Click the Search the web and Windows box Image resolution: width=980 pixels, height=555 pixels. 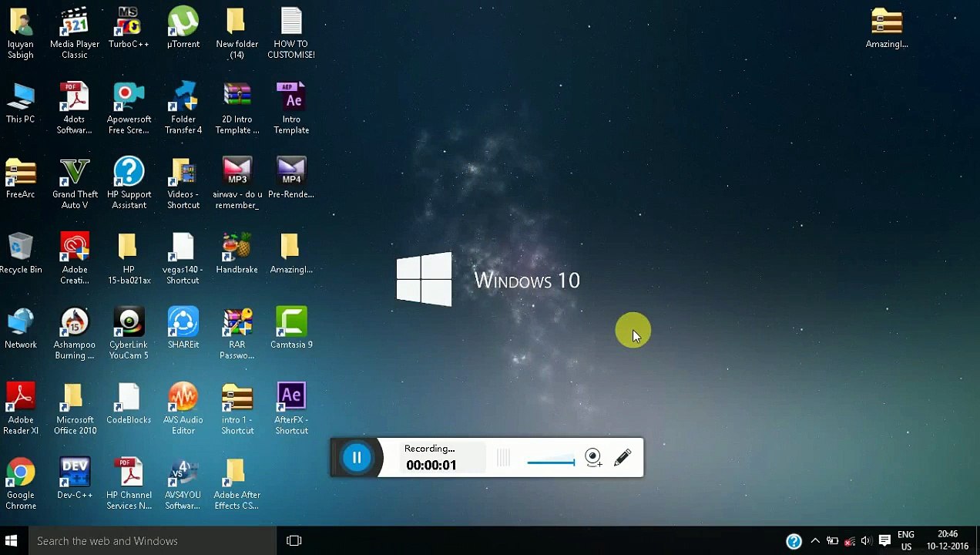click(x=153, y=541)
